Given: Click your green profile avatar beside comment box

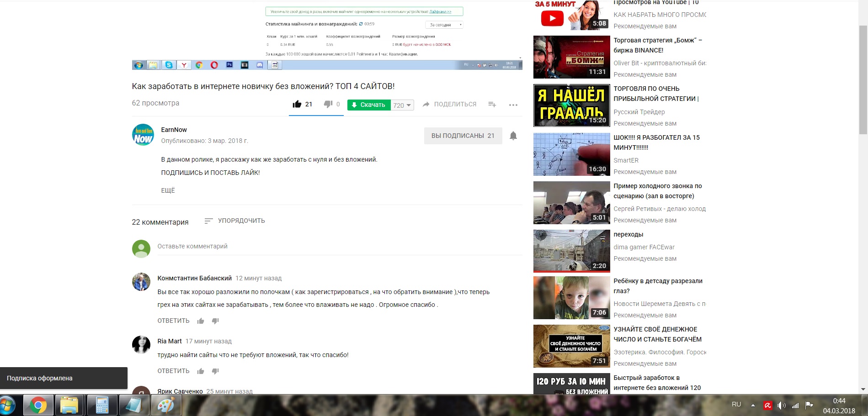Looking at the screenshot, I should click(141, 249).
